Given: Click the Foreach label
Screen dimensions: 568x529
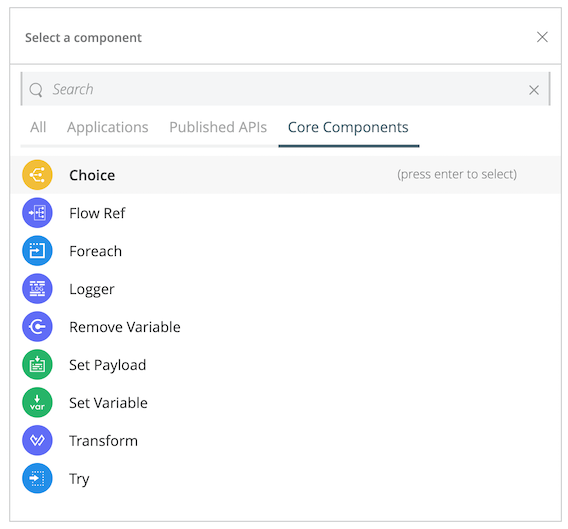Looking at the screenshot, I should point(96,251).
